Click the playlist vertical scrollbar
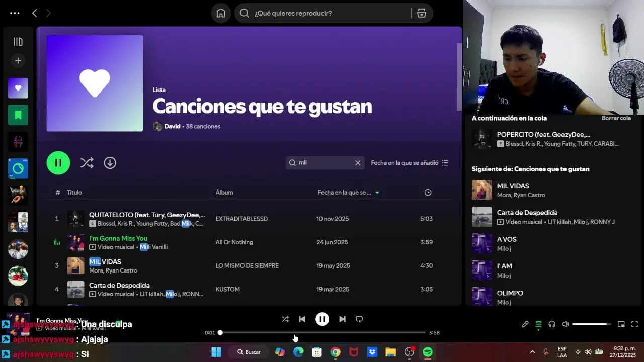This screenshot has height=362, width=644. (459, 77)
